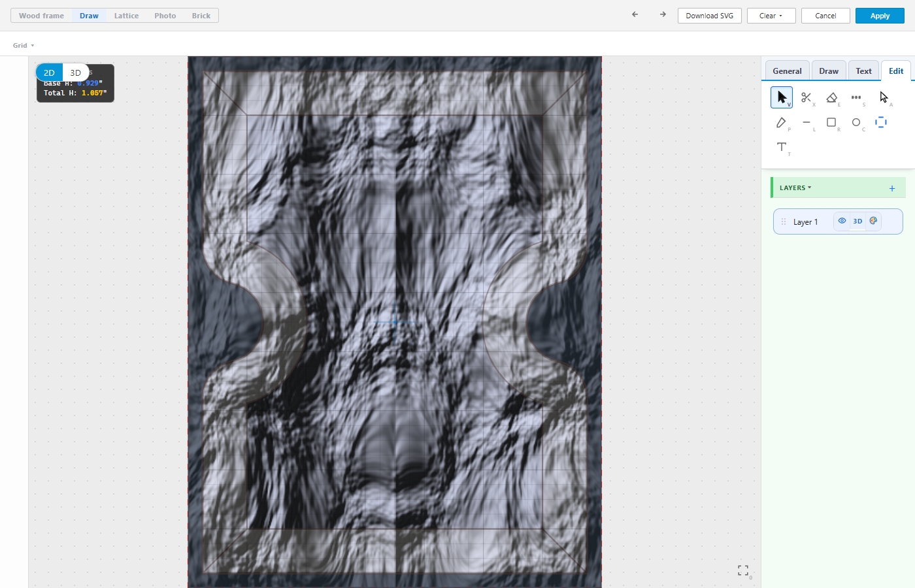Select the circle tool
Image resolution: width=915 pixels, height=588 pixels.
tap(856, 122)
